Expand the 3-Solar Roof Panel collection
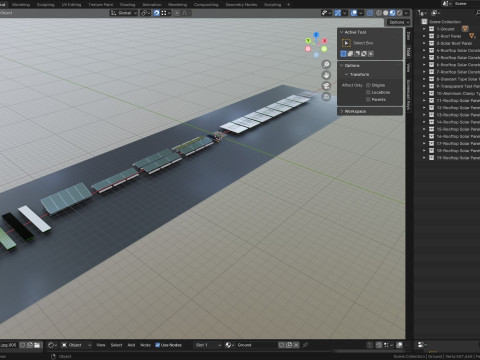The height and width of the screenshot is (360, 480). 424,43
